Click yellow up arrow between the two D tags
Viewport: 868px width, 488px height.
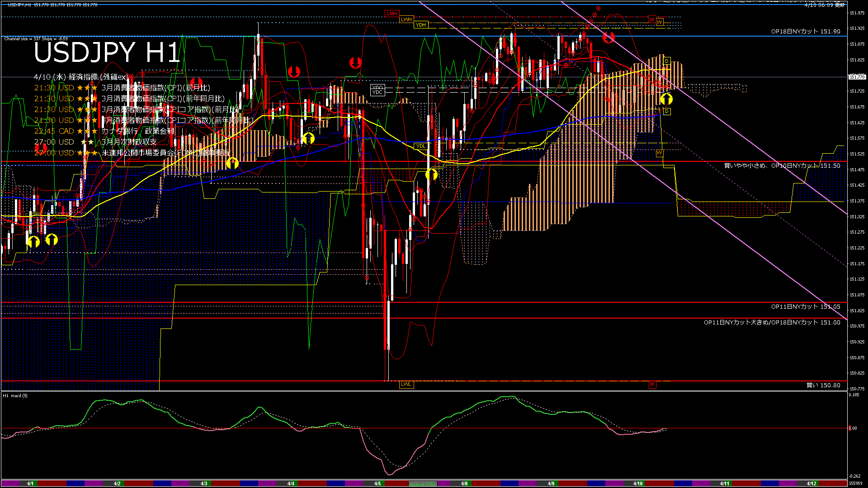click(666, 99)
